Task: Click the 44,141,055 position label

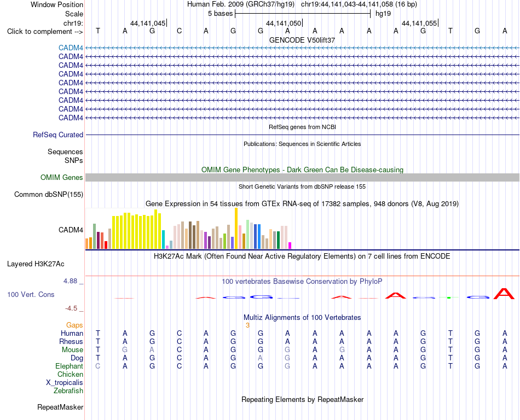Action: pyautogui.click(x=419, y=23)
